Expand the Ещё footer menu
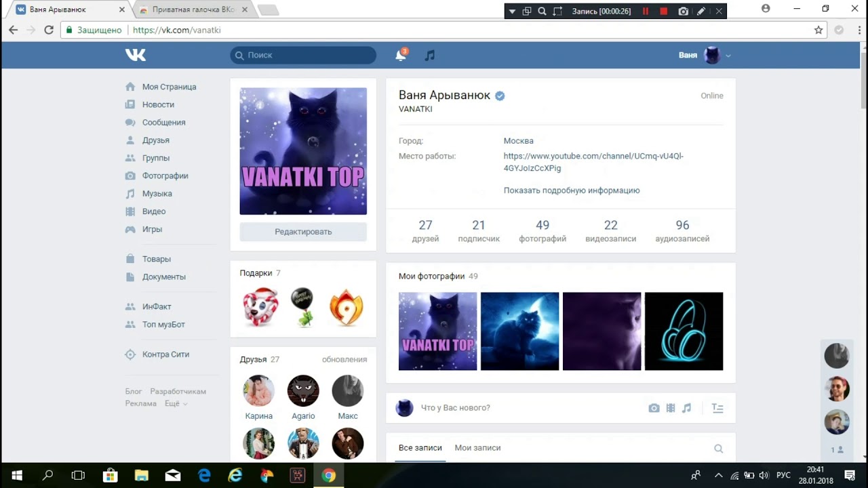The height and width of the screenshot is (488, 868). (x=176, y=403)
